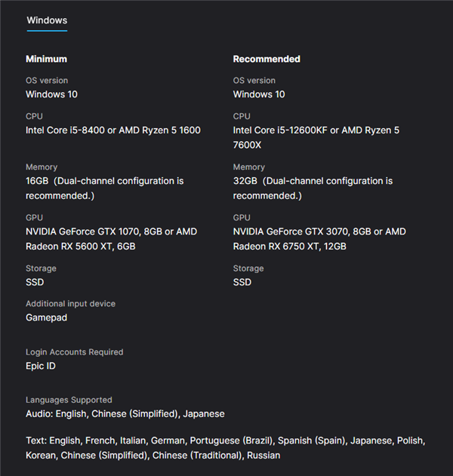453x476 pixels.
Task: Click minimum Storage SSD value
Action: [35, 282]
